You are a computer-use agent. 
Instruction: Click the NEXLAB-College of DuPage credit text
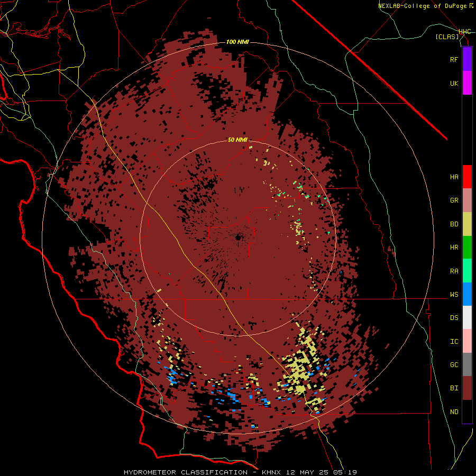pos(422,6)
